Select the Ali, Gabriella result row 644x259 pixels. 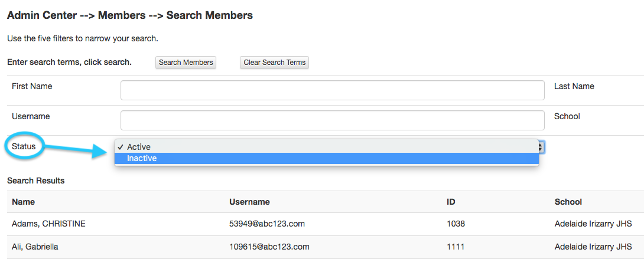pos(326,247)
